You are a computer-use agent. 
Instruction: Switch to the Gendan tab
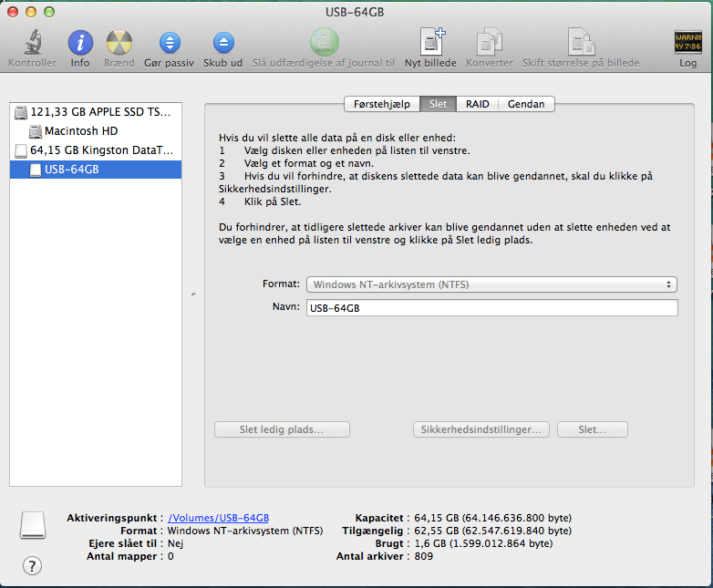click(x=526, y=104)
